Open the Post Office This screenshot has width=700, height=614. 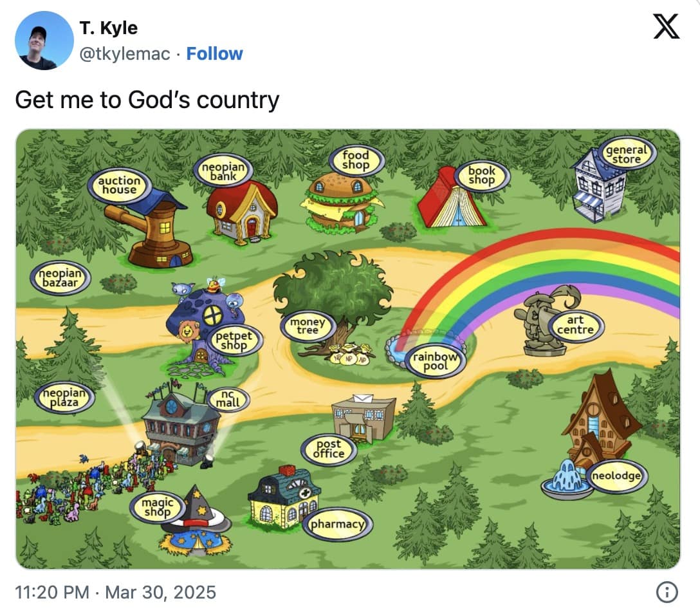point(364,418)
